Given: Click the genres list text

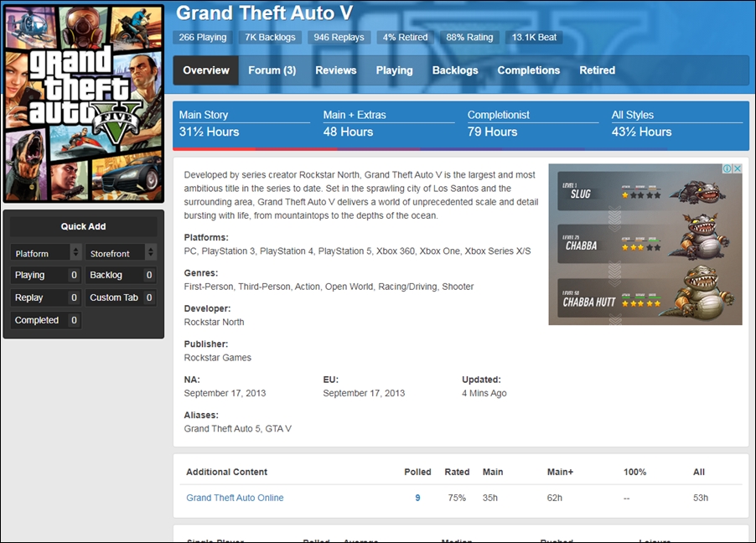Looking at the screenshot, I should [x=329, y=287].
